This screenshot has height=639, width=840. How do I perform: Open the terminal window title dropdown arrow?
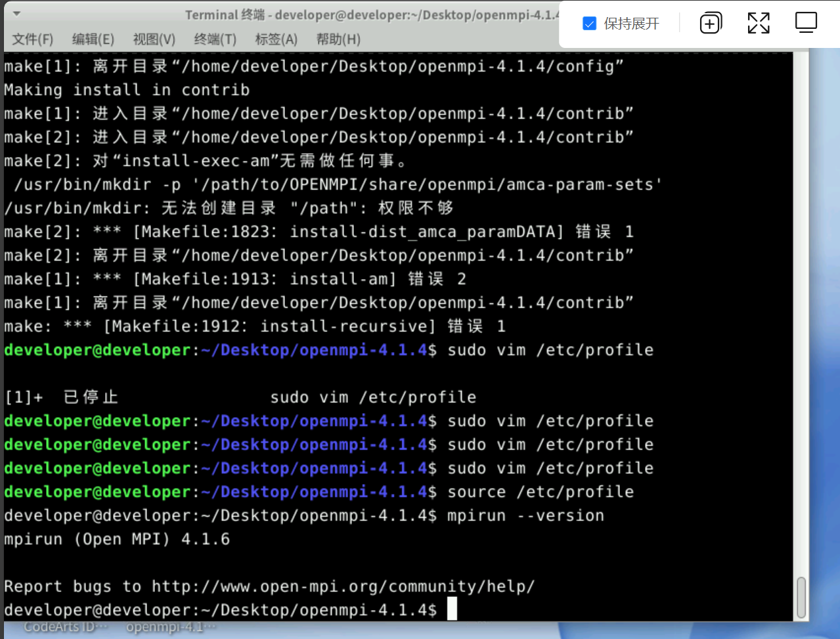pyautogui.click(x=16, y=14)
